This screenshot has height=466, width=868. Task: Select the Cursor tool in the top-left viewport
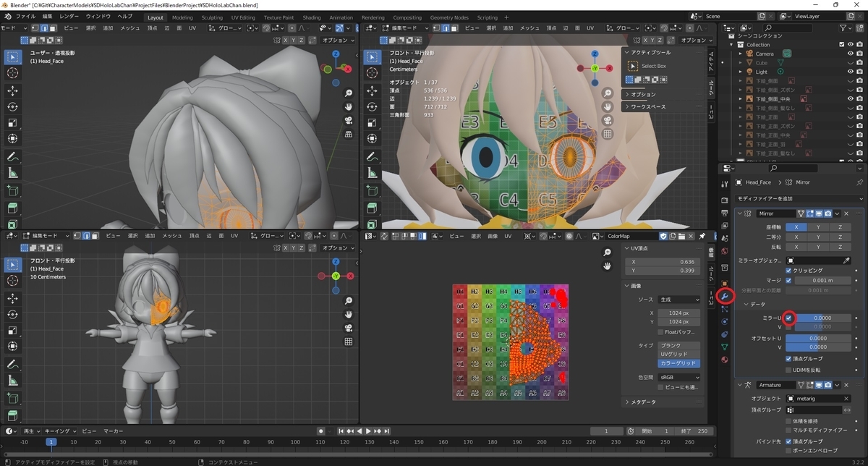pos(12,73)
